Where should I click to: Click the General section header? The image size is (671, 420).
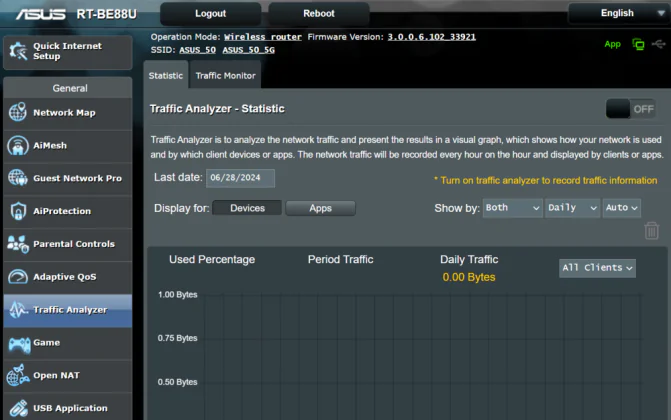pyautogui.click(x=70, y=88)
